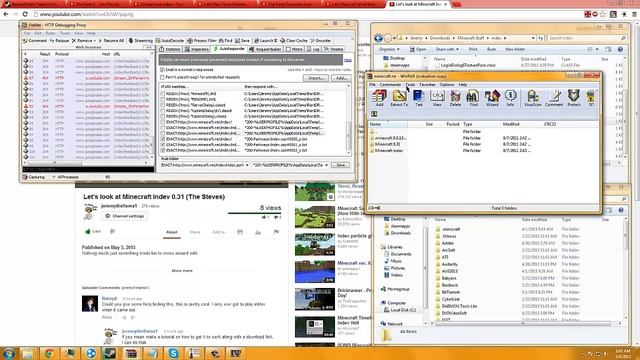Open the Rule Editor match pattern dropdown
640x360 pixels.
[247, 165]
